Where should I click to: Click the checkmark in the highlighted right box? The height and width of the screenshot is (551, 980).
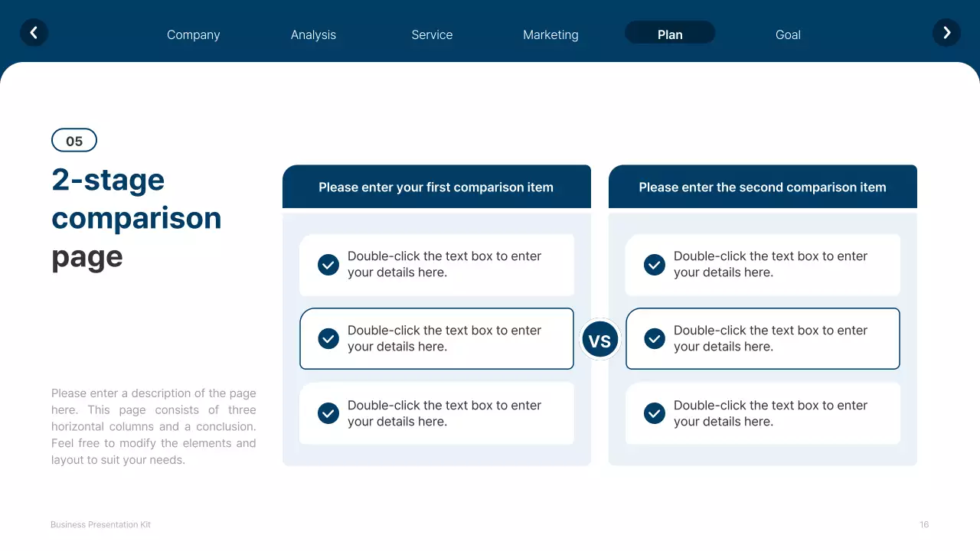[654, 338]
